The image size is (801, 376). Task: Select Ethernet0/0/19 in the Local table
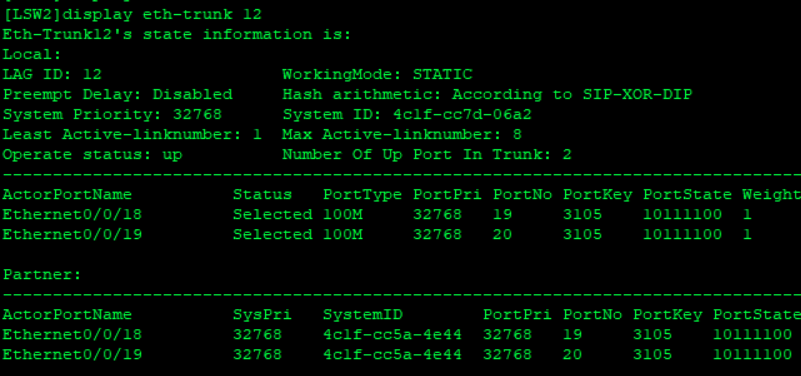[x=73, y=234]
